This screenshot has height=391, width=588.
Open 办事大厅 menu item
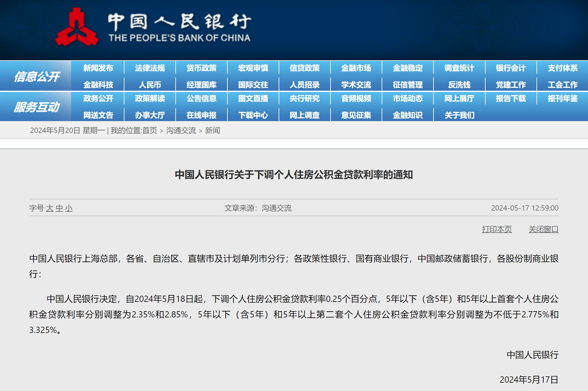click(150, 115)
